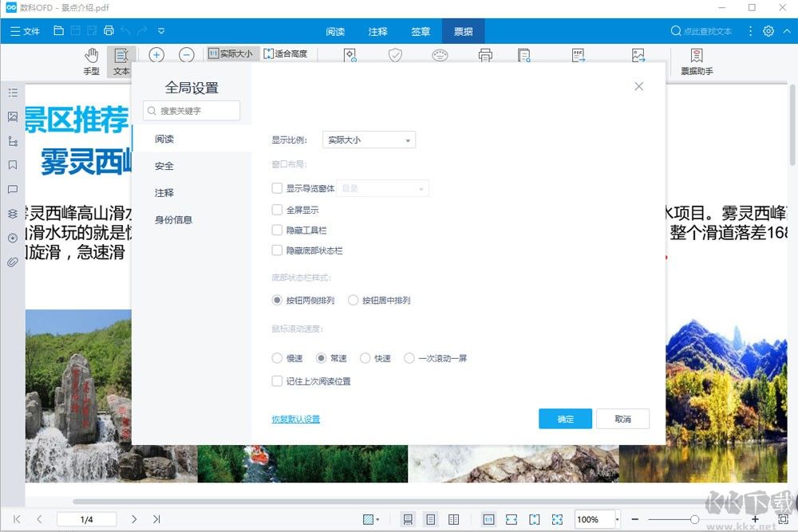The height and width of the screenshot is (532, 798).
Task: Check the 隐藏工具栏 option
Action: 277,231
